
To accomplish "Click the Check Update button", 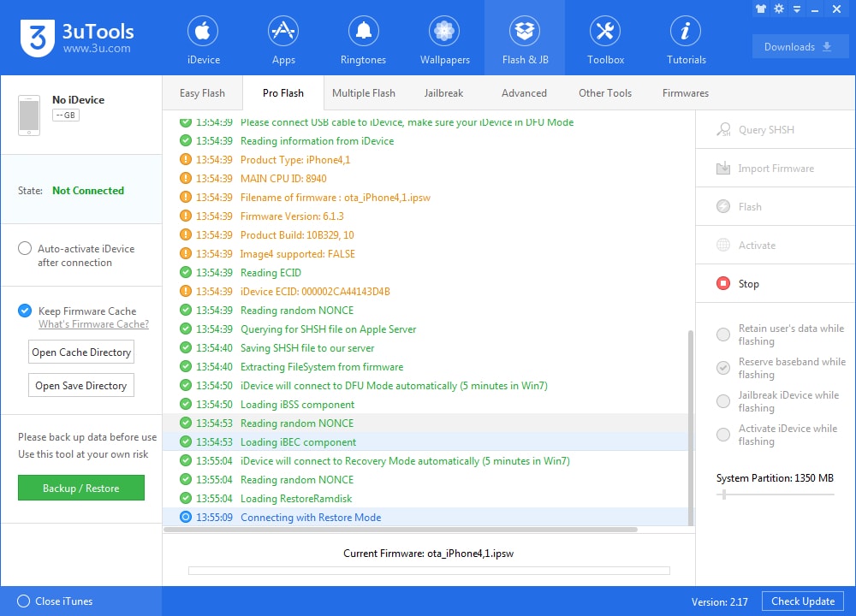I will 803,601.
